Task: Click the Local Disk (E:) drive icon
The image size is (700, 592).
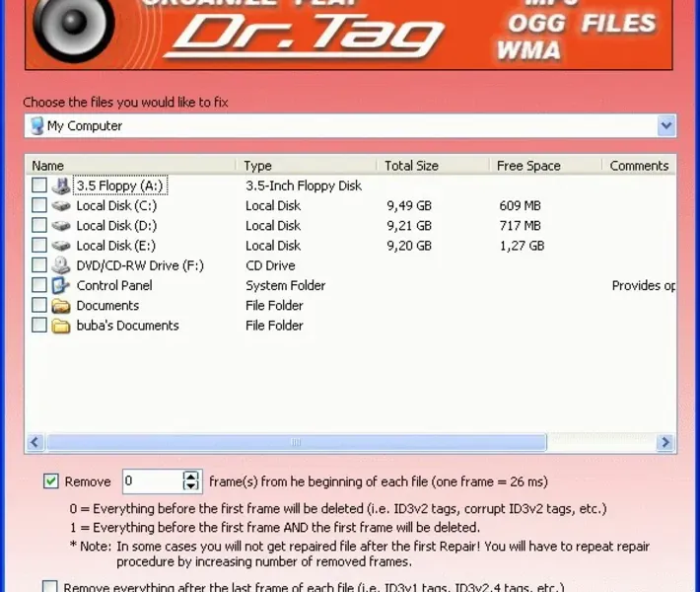Action: tap(61, 246)
